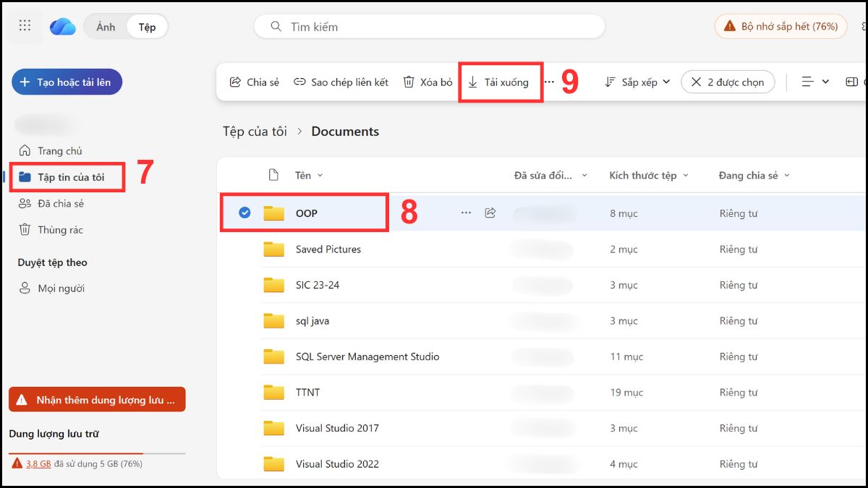Delete selection using Xóa bỏ trash icon
The image size is (868, 488).
[427, 82]
